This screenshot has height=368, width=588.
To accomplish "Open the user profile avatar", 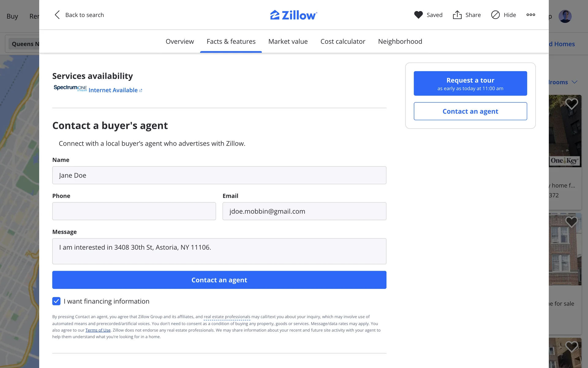I will coord(565,16).
